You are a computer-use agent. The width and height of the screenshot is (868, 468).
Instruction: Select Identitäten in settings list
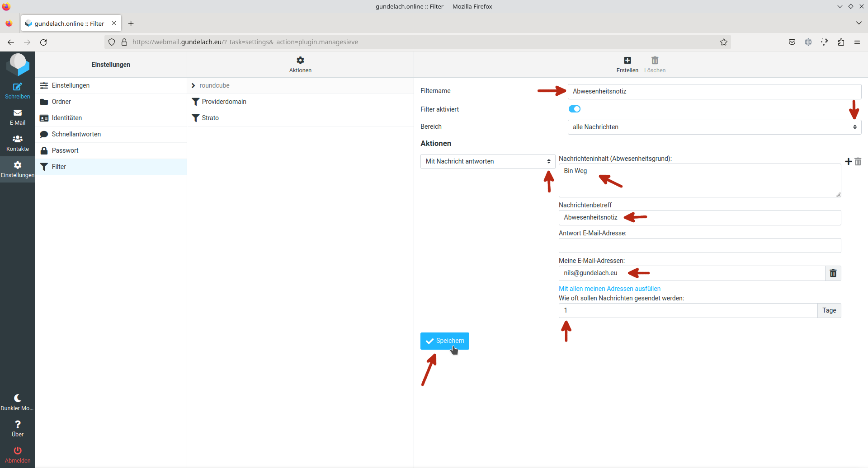[x=66, y=118]
